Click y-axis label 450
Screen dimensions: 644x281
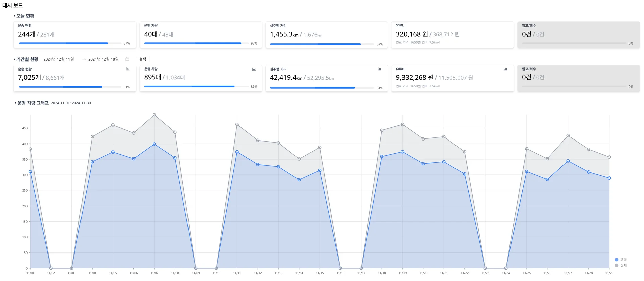pyautogui.click(x=25, y=128)
